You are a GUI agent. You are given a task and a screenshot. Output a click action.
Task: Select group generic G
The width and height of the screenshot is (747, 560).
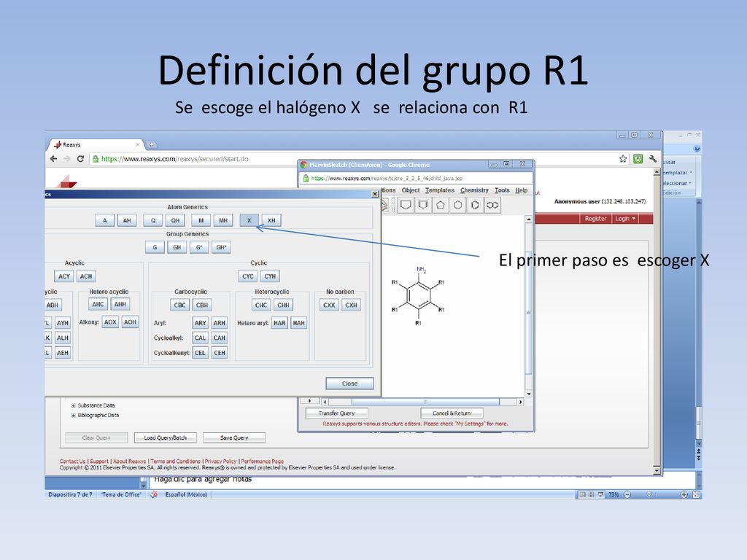[x=155, y=247]
